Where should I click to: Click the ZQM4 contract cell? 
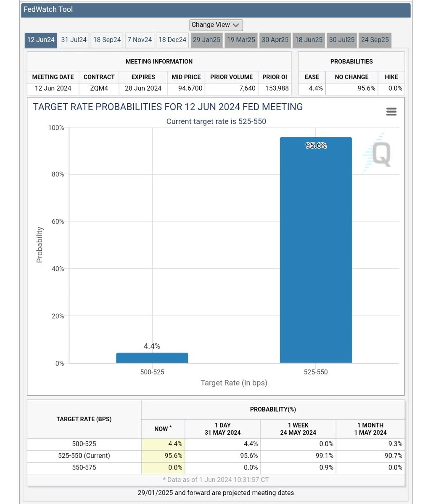point(99,88)
